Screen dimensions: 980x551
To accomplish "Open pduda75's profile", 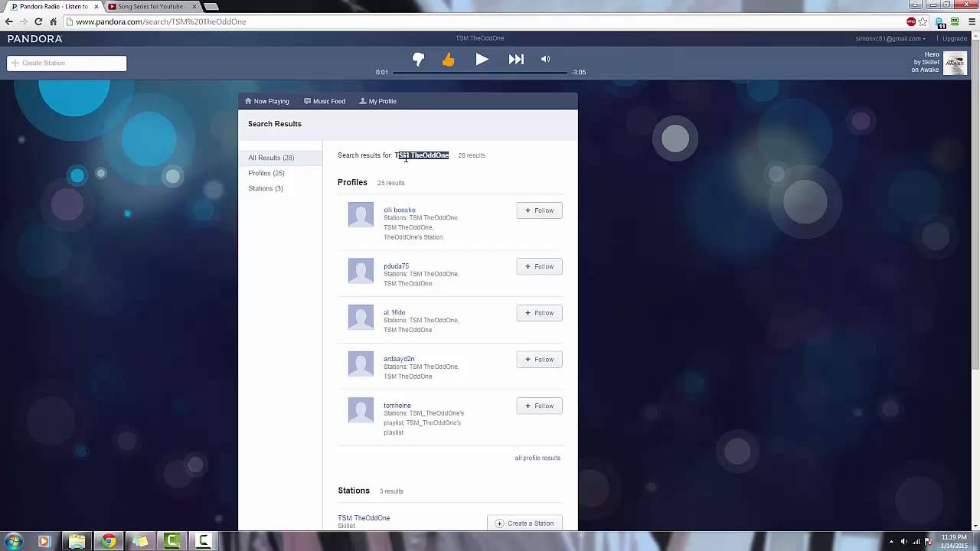I will 396,266.
